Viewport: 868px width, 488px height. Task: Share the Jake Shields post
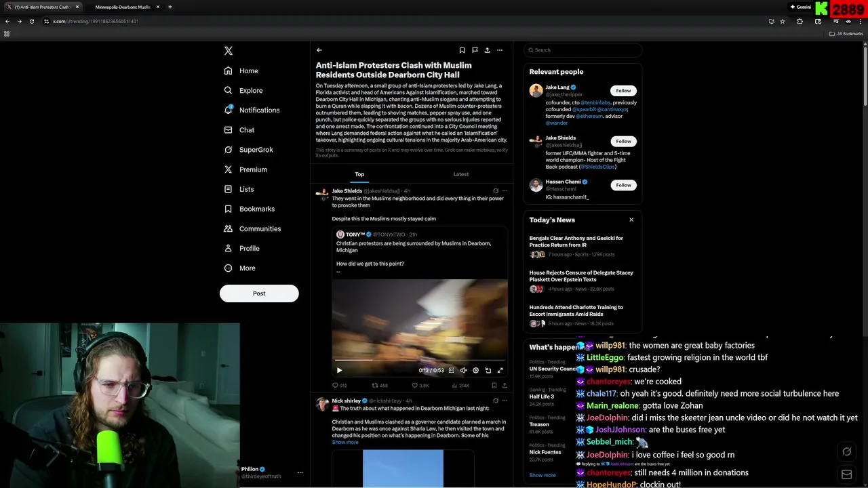coord(505,386)
